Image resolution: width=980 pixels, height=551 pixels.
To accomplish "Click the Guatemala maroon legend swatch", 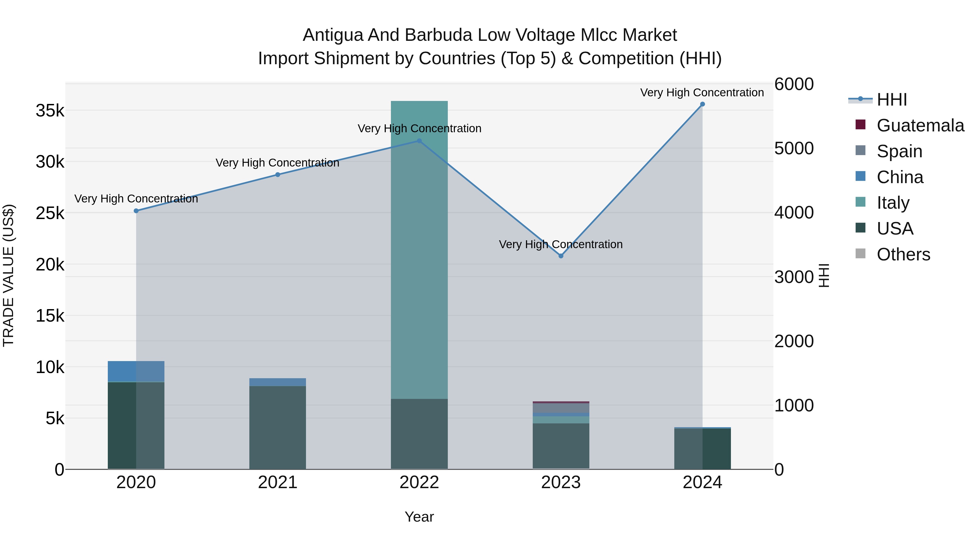I will click(x=860, y=124).
